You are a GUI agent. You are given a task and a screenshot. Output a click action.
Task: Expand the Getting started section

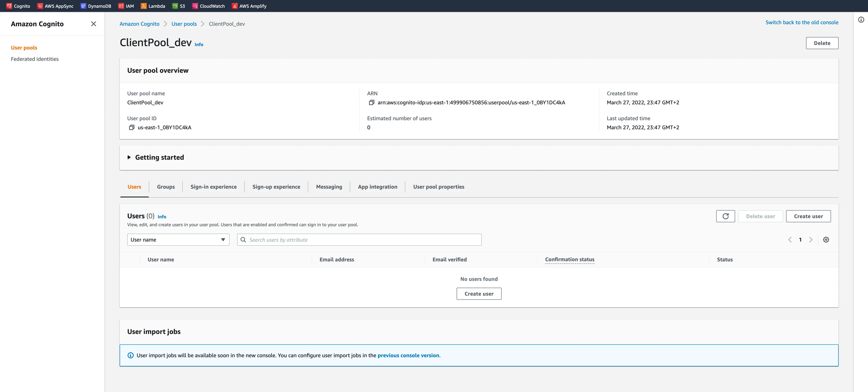(x=129, y=158)
